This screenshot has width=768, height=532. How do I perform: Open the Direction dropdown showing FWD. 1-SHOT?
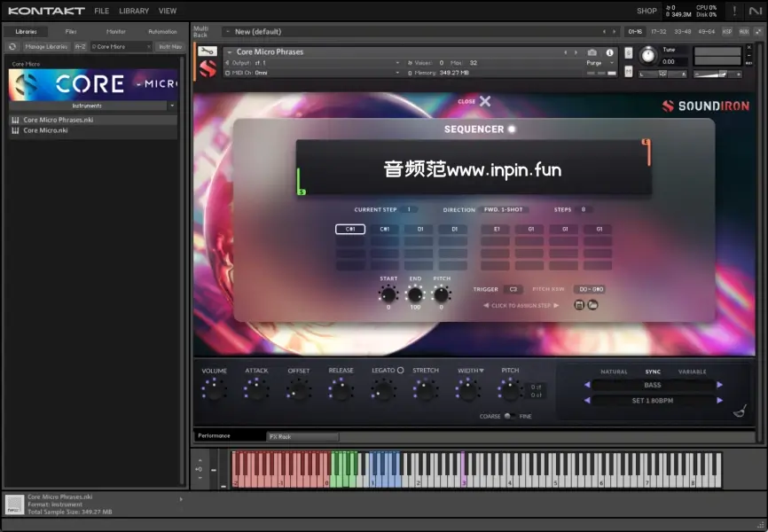pos(505,210)
